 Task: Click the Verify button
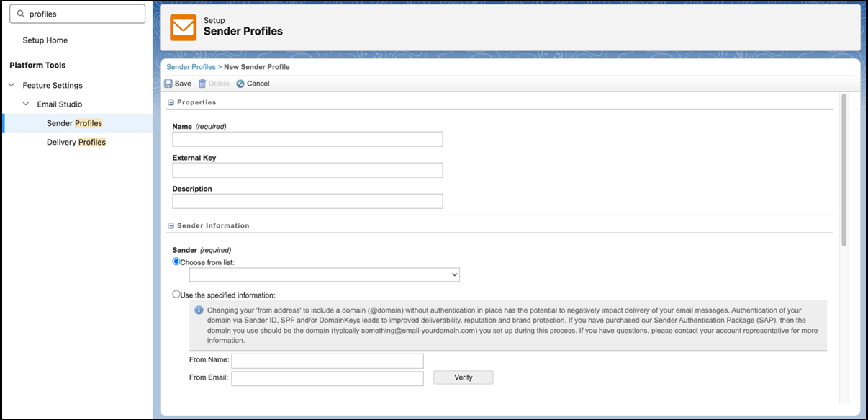click(463, 377)
